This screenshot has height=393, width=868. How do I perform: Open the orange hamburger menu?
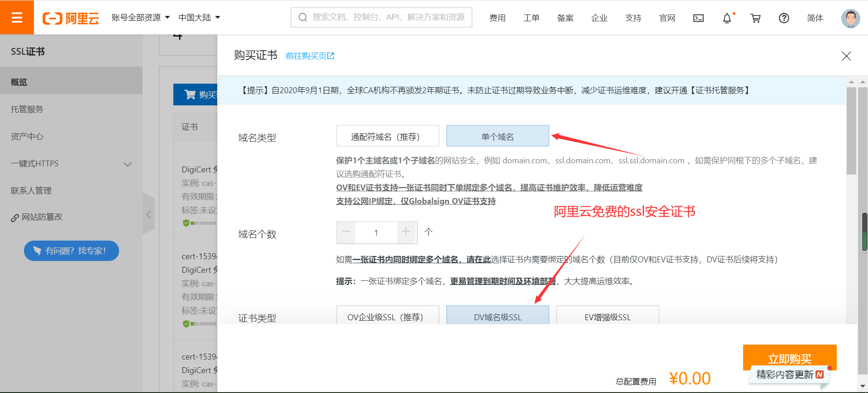(17, 17)
